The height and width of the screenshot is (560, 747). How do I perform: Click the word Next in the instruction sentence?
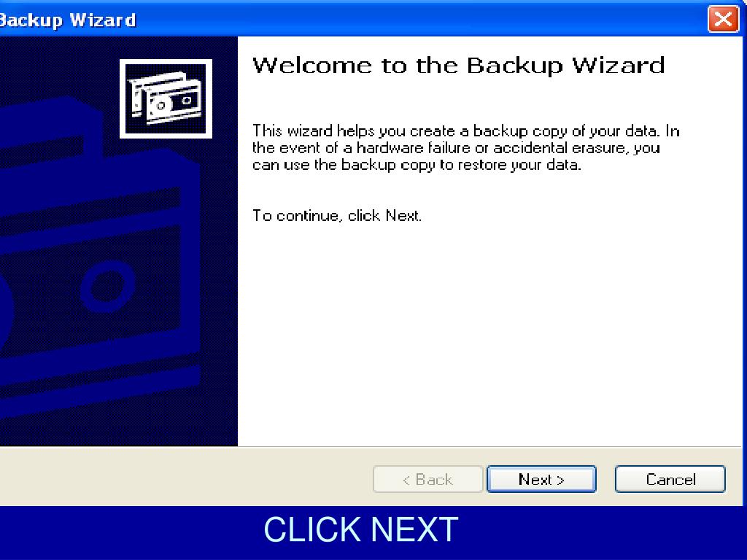click(x=402, y=215)
